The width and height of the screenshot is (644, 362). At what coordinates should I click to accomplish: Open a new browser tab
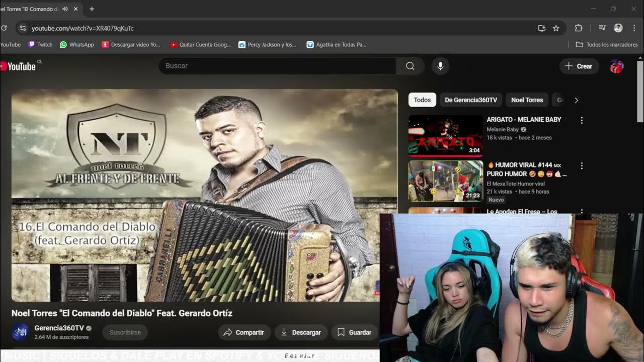coord(92,9)
